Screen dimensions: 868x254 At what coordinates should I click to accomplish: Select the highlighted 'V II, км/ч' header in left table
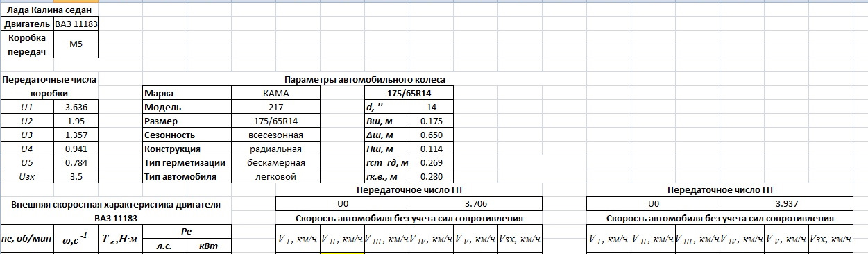pyautogui.click(x=342, y=239)
